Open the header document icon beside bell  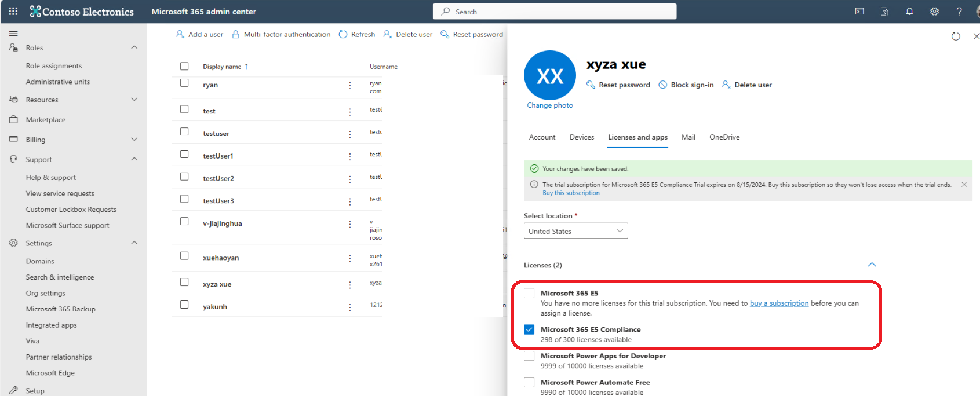[x=884, y=12]
